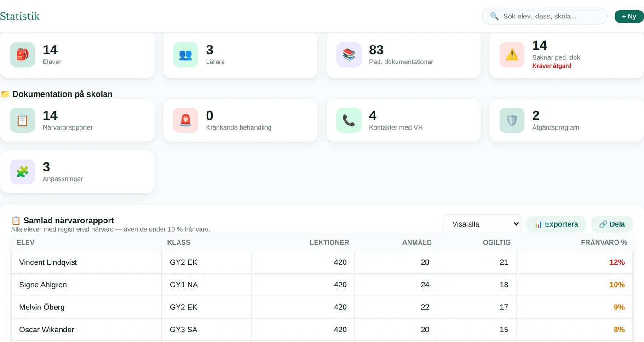
Task: Click the books icon on Ped. dokumentationer card
Action: (349, 55)
